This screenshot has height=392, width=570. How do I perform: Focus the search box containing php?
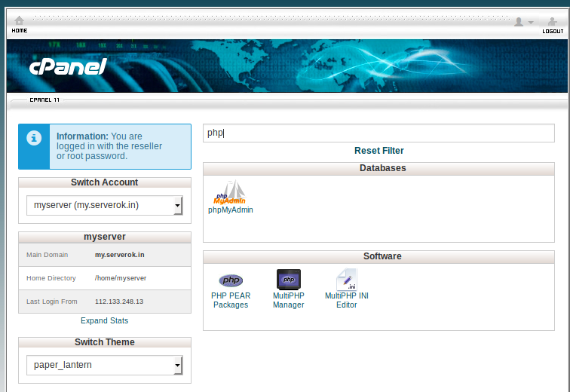(378, 133)
